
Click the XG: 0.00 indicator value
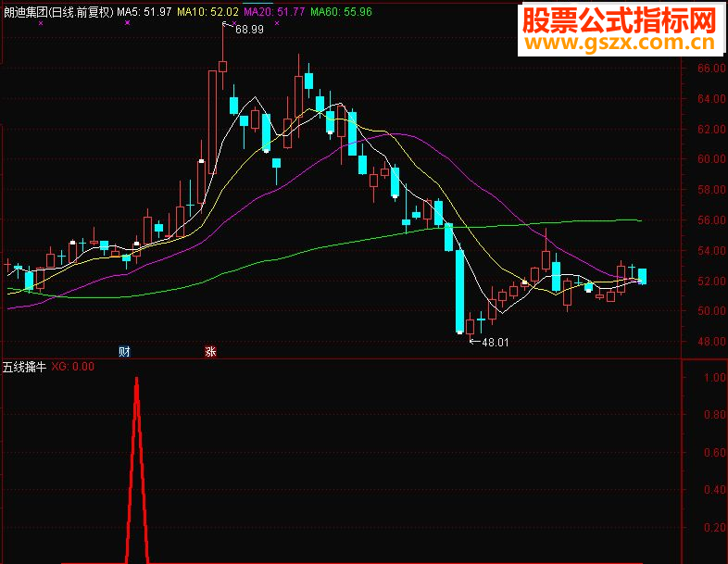pos(73,367)
